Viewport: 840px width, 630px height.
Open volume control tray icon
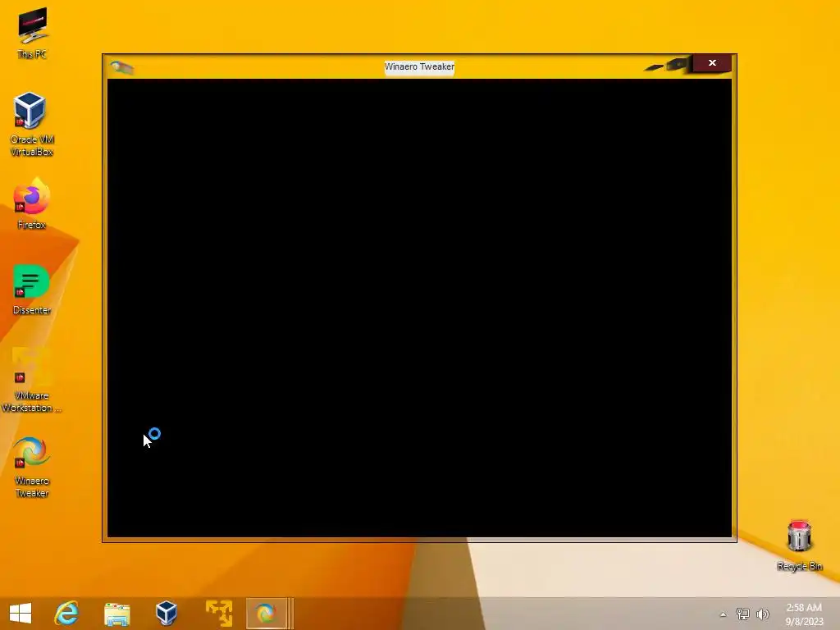[762, 614]
